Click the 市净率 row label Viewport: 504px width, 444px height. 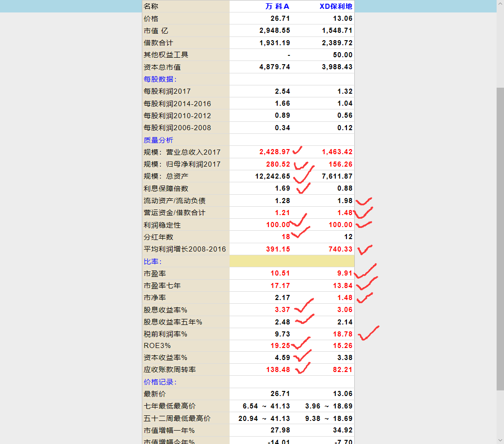(x=155, y=298)
